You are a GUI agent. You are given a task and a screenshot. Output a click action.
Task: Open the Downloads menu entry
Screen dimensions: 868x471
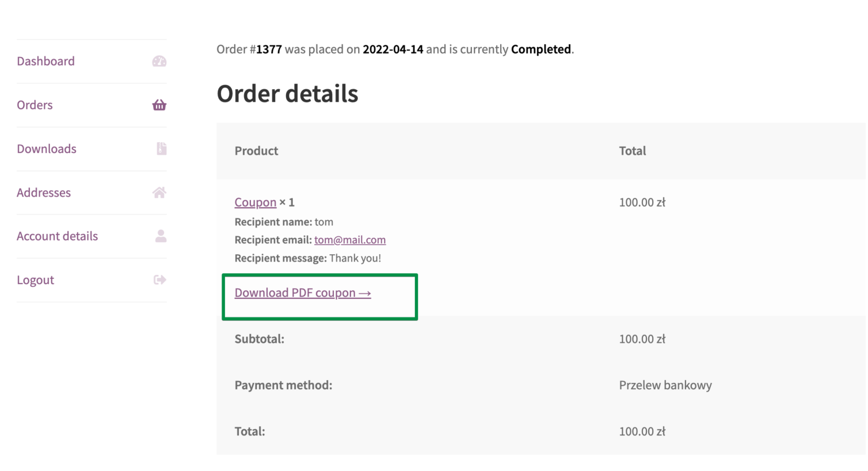pyautogui.click(x=46, y=149)
